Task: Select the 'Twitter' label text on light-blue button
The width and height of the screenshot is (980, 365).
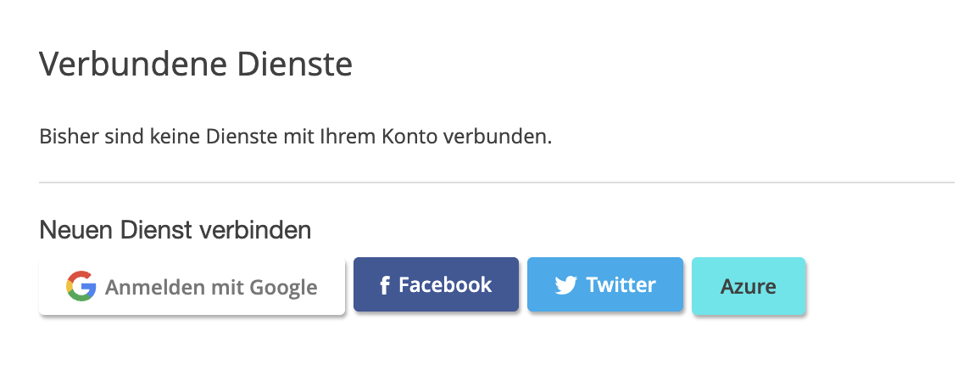Action: 621,285
